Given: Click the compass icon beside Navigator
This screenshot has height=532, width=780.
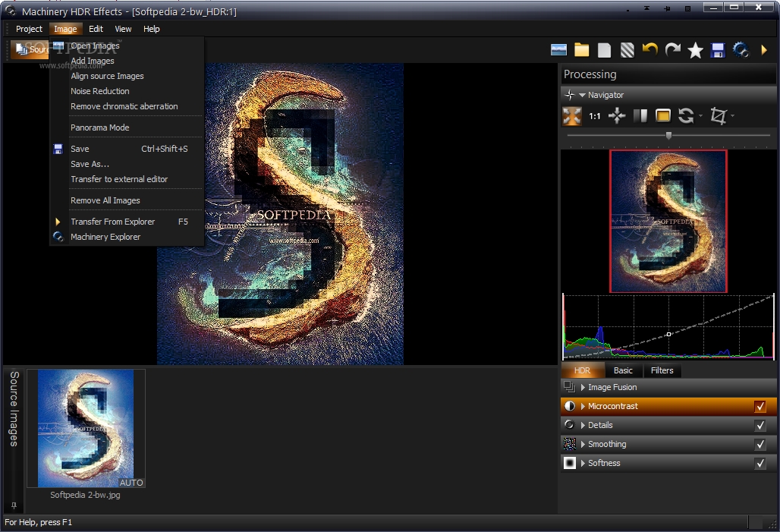Looking at the screenshot, I should coord(569,95).
